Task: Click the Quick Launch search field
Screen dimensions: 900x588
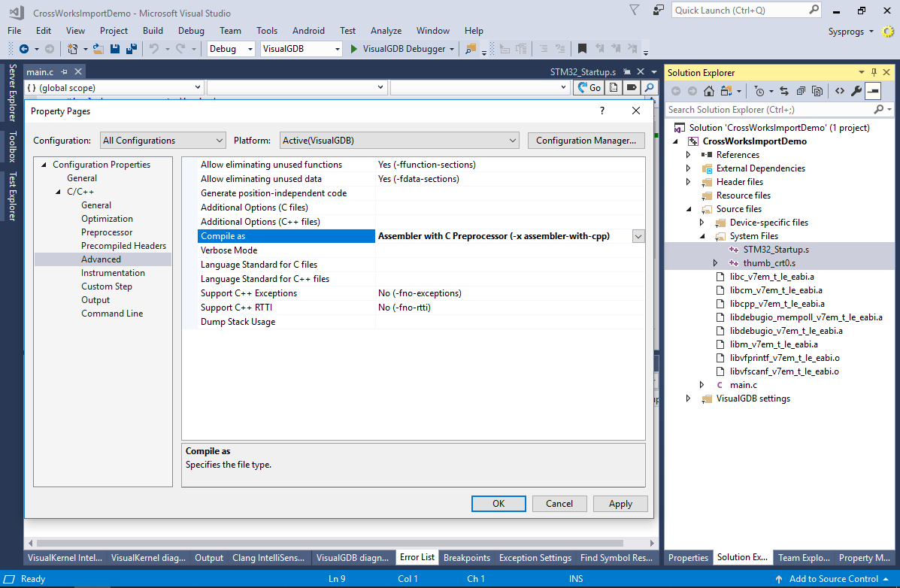Action: point(741,11)
